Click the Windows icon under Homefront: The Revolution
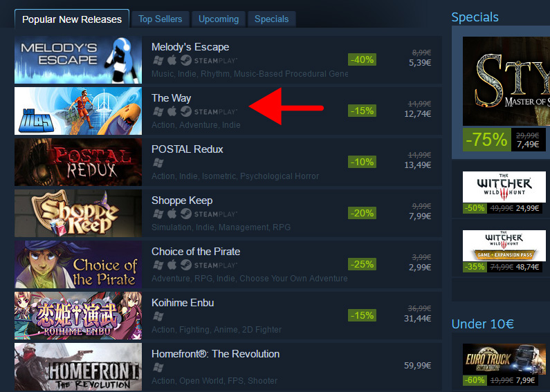This screenshot has height=392, width=550. pos(158,367)
